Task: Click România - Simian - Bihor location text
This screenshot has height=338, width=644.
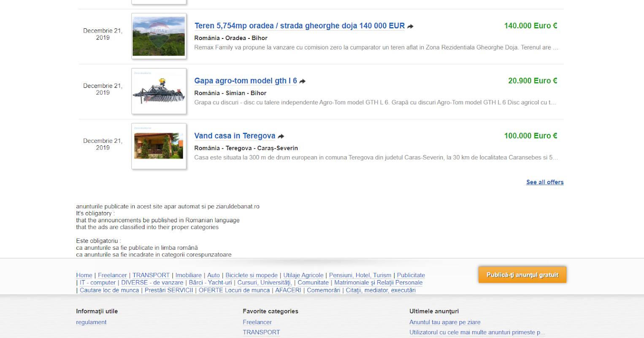Action: pos(230,93)
